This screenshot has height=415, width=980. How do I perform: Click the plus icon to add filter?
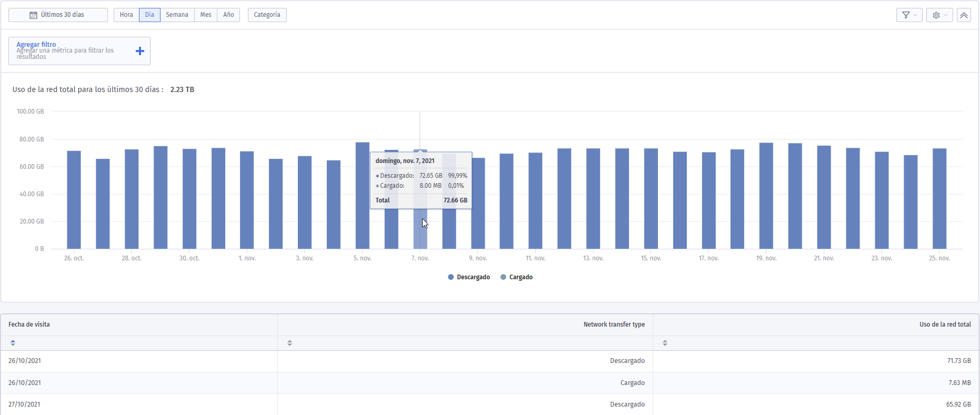(140, 51)
